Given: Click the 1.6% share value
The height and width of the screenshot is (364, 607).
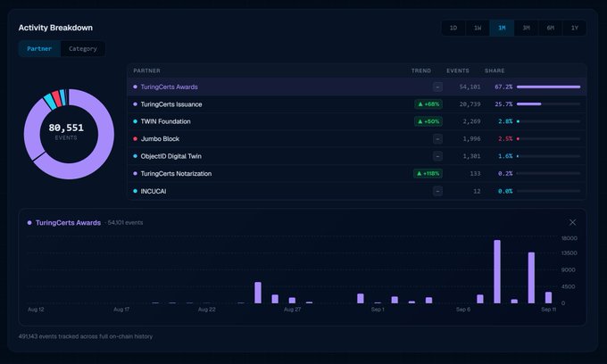Looking at the screenshot, I should click(505, 156).
